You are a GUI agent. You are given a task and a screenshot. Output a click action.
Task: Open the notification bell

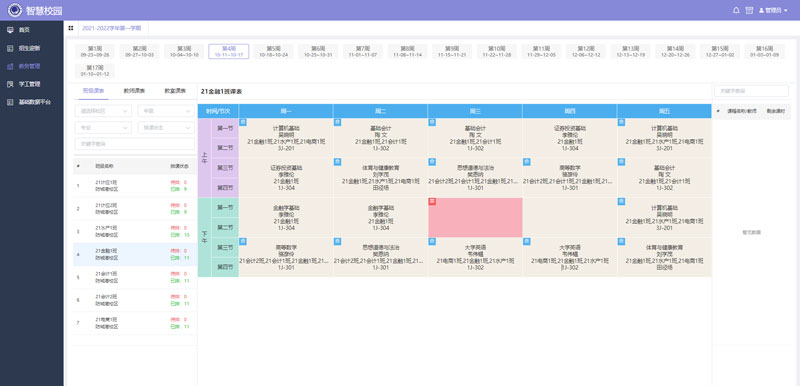(736, 10)
